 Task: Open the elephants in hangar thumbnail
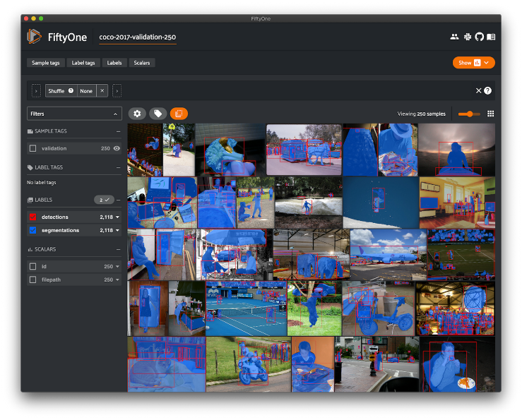[x=312, y=255]
